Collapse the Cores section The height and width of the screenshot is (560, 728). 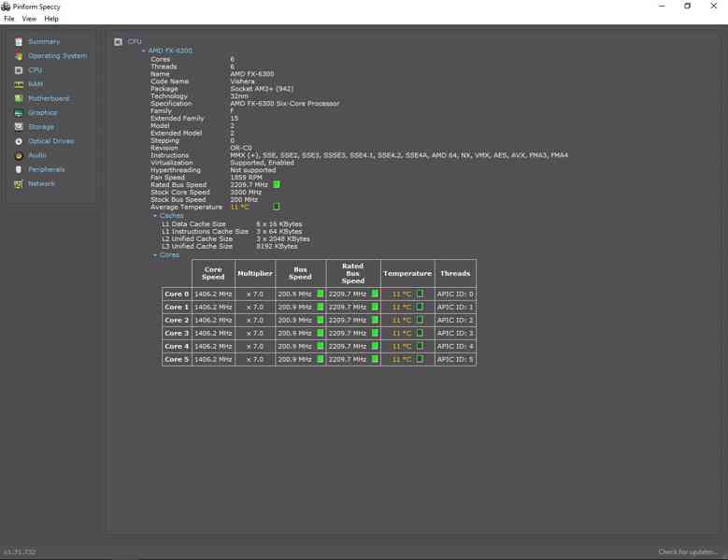(x=154, y=255)
